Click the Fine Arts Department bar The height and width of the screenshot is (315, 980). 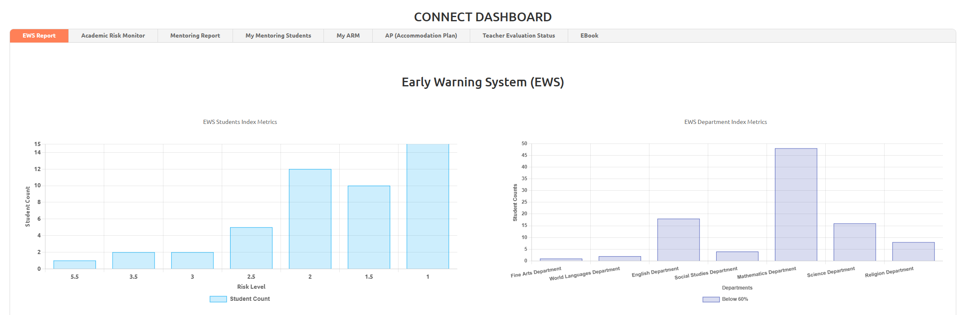pyautogui.click(x=561, y=260)
